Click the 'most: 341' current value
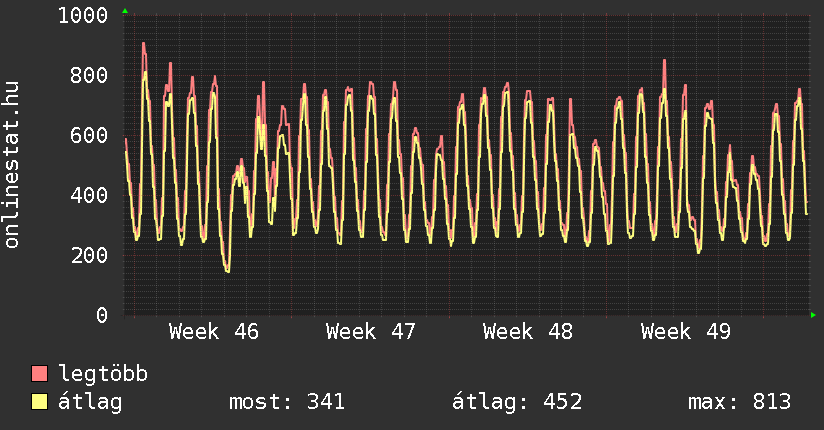Image resolution: width=824 pixels, height=430 pixels. tap(287, 402)
